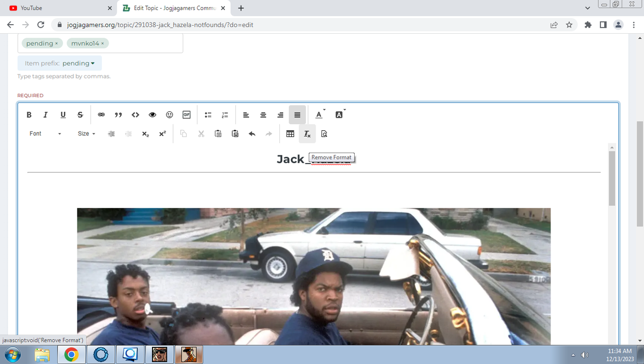The height and width of the screenshot is (364, 644).
Task: Remove the pending tag
Action: [x=56, y=44]
